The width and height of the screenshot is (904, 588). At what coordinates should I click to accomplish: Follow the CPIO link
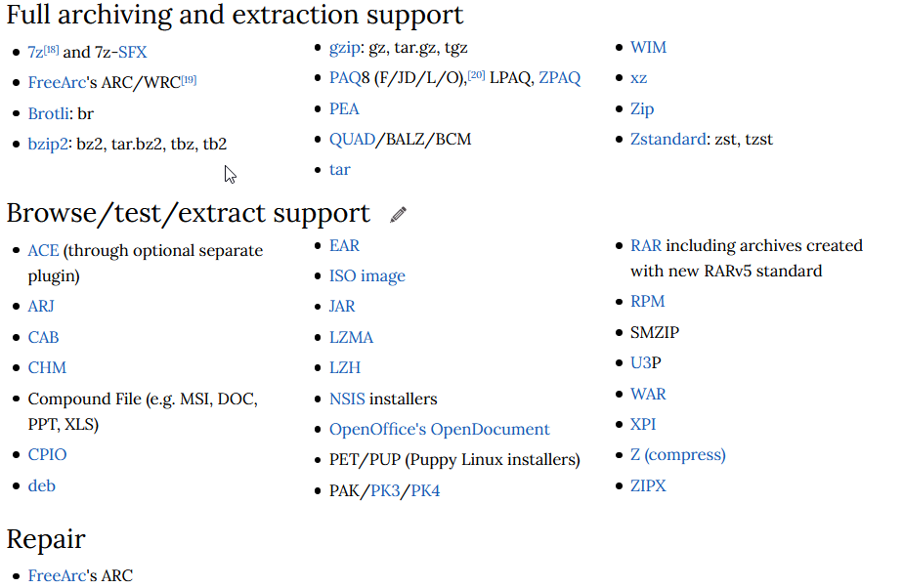click(47, 455)
